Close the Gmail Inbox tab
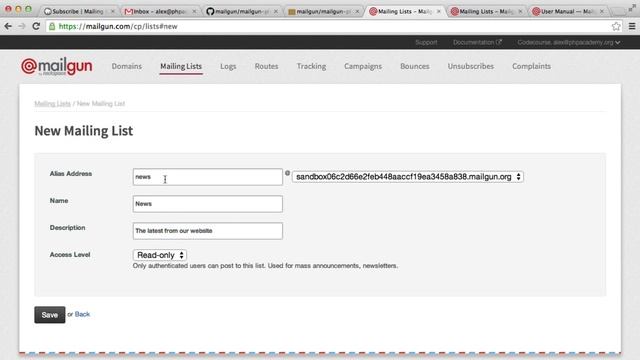The image size is (640, 360). 194,11
